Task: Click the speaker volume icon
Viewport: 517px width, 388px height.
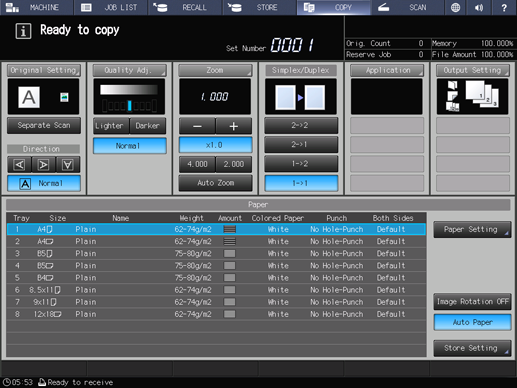Action: coord(479,7)
